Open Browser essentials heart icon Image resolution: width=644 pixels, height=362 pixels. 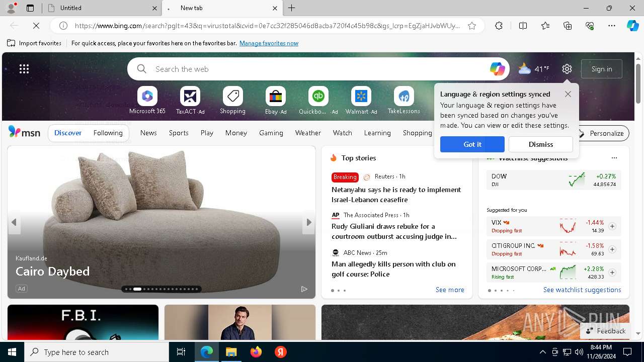[x=590, y=26]
